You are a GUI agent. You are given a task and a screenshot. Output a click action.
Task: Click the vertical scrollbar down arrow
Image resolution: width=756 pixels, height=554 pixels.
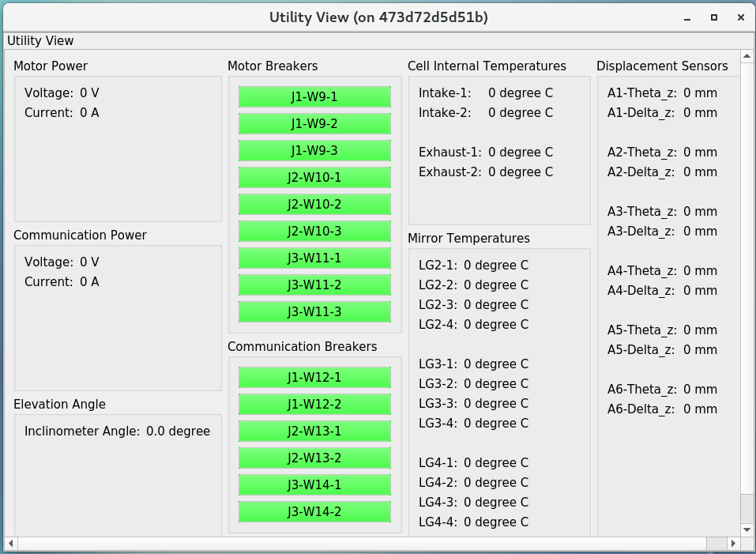click(747, 529)
